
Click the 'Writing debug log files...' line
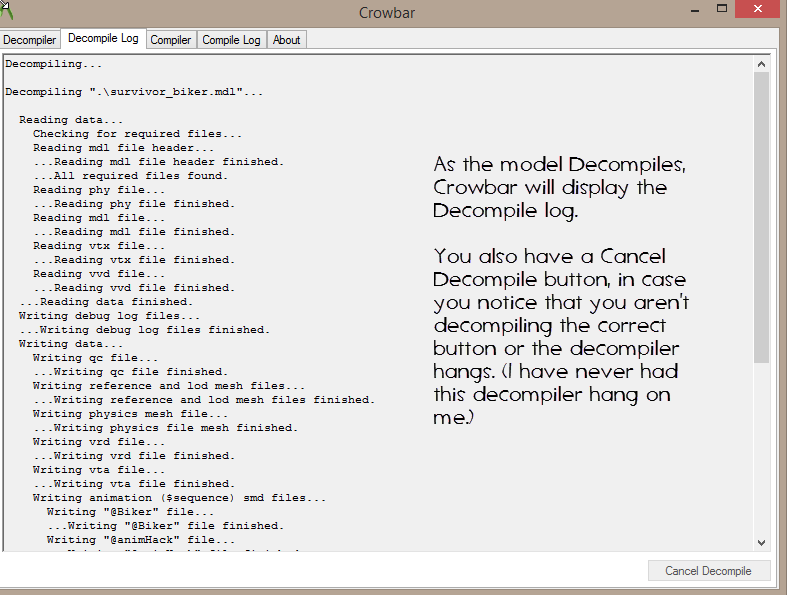[x=109, y=316]
